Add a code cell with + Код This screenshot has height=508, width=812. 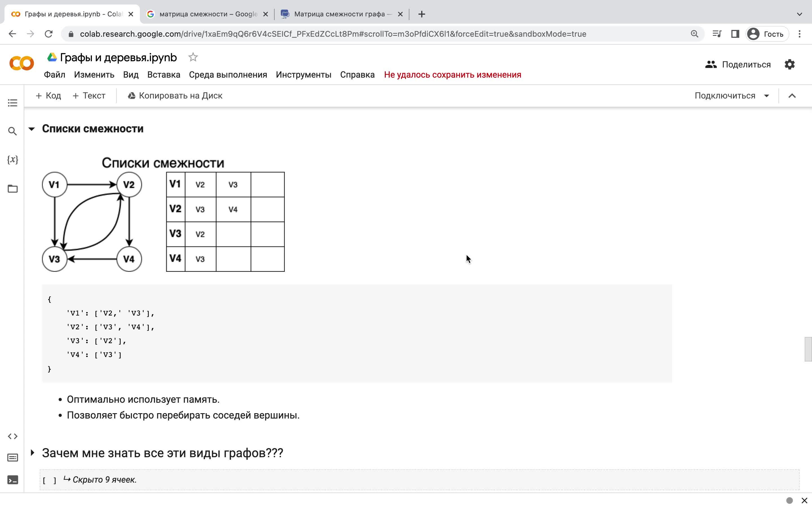(48, 96)
